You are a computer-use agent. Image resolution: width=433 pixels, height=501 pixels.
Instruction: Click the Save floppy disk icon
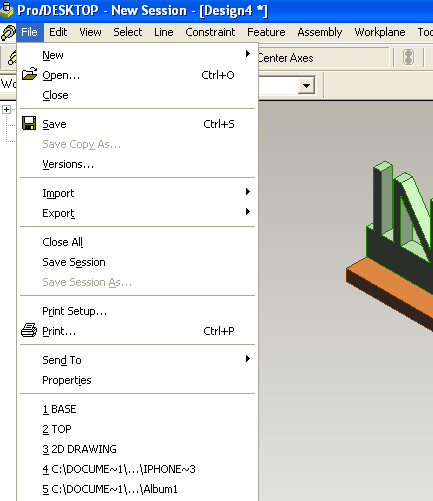(x=29, y=123)
